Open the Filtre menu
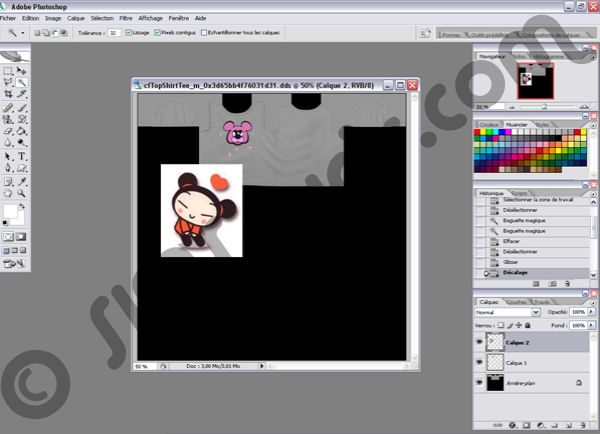The image size is (600, 434). (126, 18)
